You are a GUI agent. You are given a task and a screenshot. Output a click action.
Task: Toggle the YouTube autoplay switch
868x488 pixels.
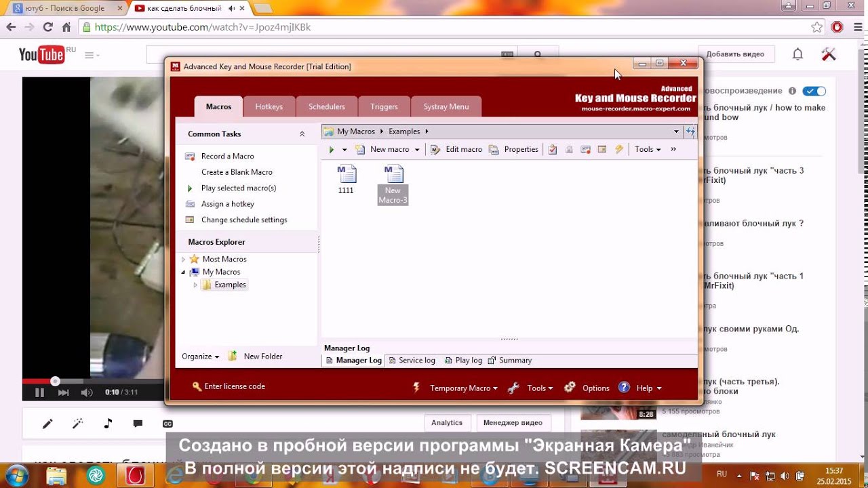click(x=814, y=91)
